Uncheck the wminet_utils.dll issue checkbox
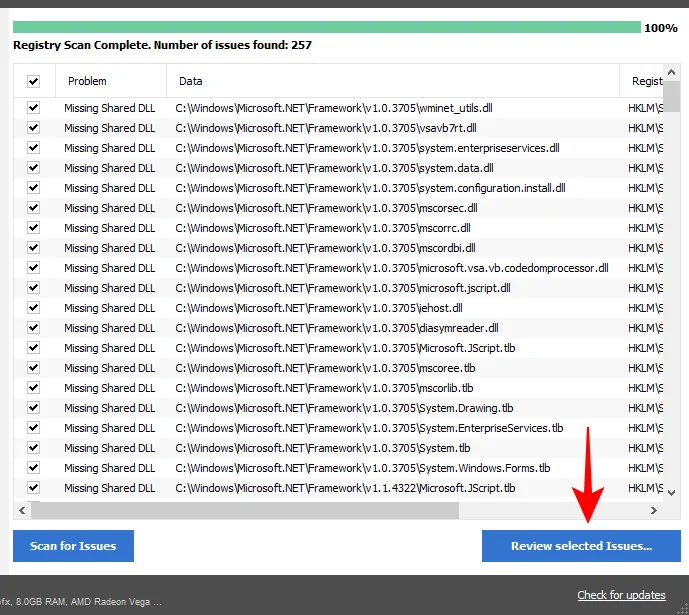This screenshot has width=689, height=615. pos(34,108)
